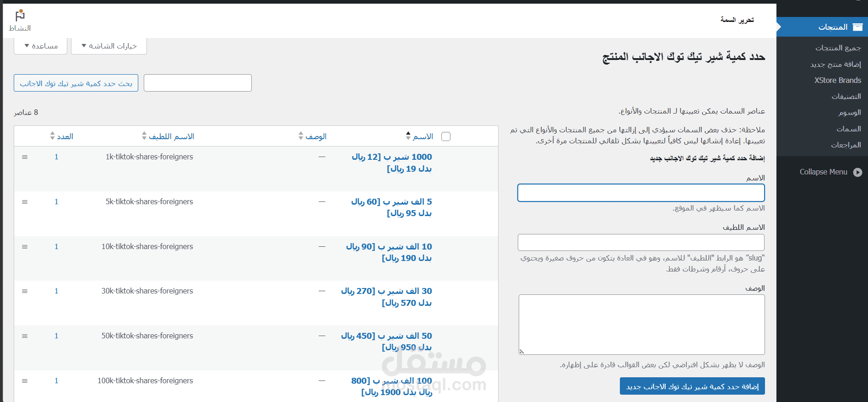Click sort arrows next to الاسم column
The image size is (868, 402).
click(x=408, y=136)
